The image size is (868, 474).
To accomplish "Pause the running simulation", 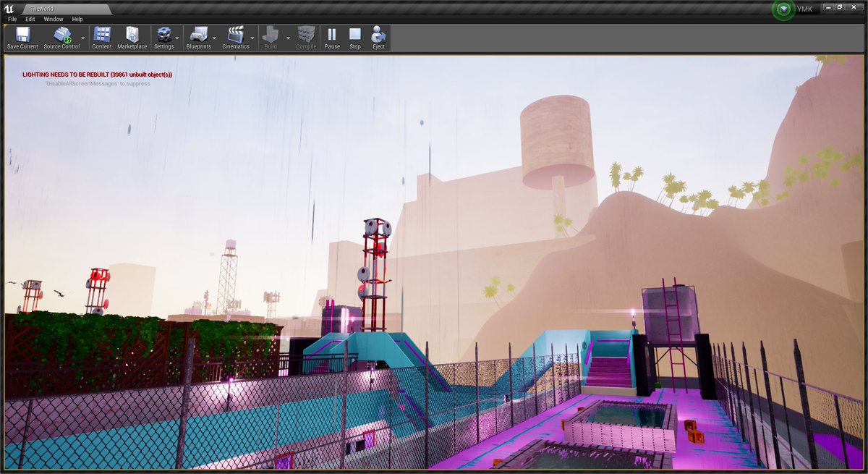I will point(332,38).
